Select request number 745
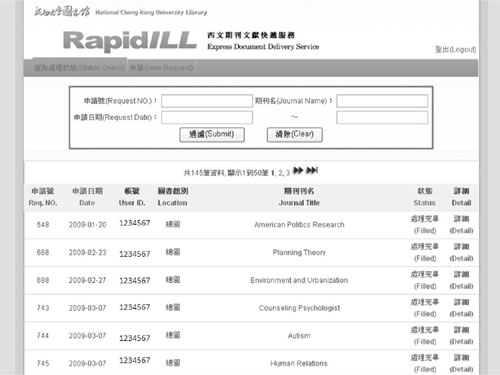Screen dimensions: 500x375 [43, 363]
